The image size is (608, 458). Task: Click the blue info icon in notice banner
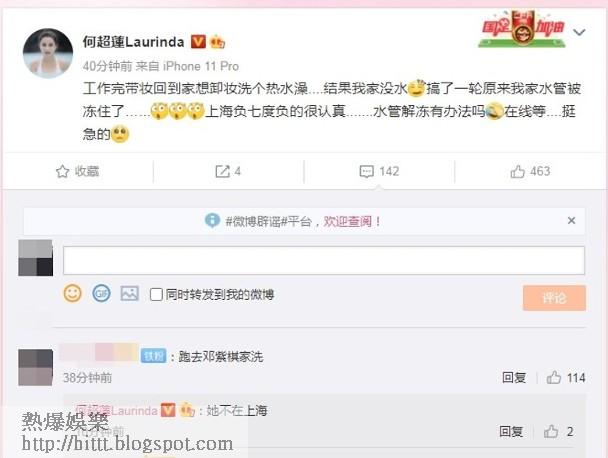(212, 221)
